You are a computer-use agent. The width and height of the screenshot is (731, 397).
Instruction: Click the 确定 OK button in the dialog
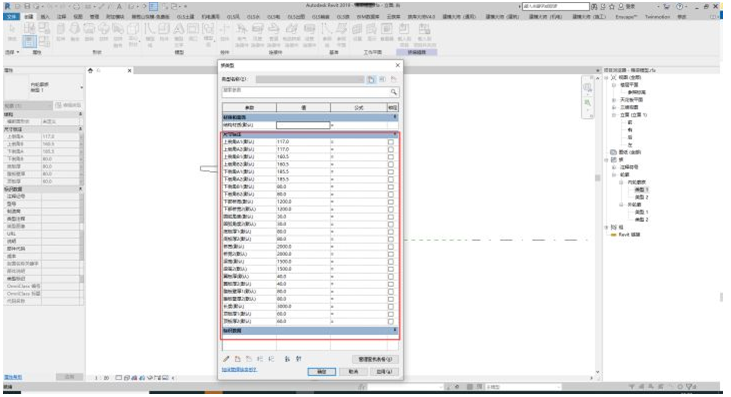[322, 371]
